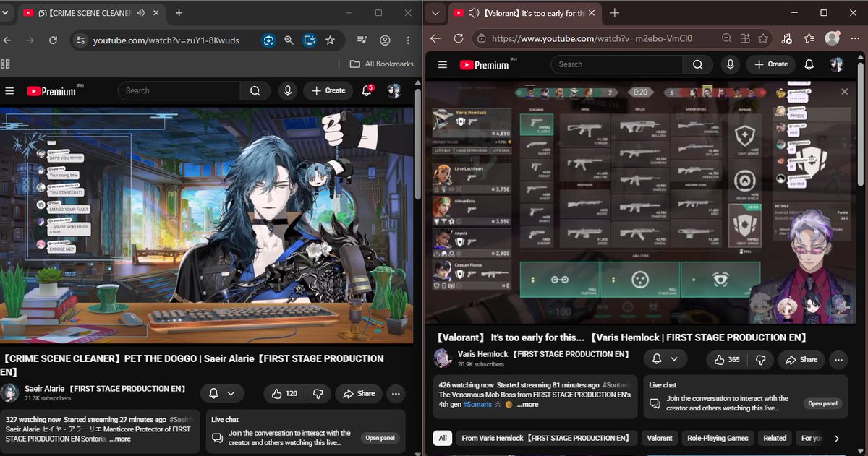Mute the CRIME SCENE CLEANER tab via speaker icon
868x456 pixels.
click(x=140, y=13)
